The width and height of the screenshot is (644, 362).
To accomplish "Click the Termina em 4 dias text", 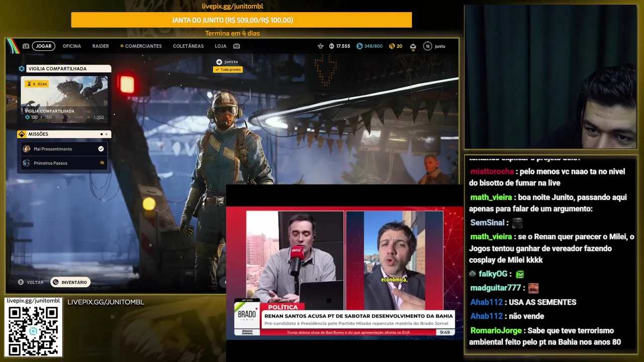I will click(232, 34).
